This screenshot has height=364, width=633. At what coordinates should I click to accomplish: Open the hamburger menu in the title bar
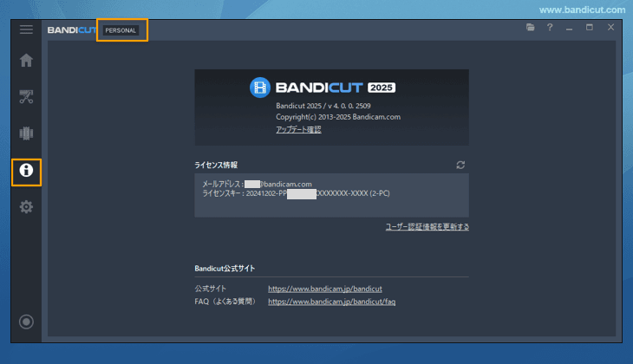(x=26, y=29)
